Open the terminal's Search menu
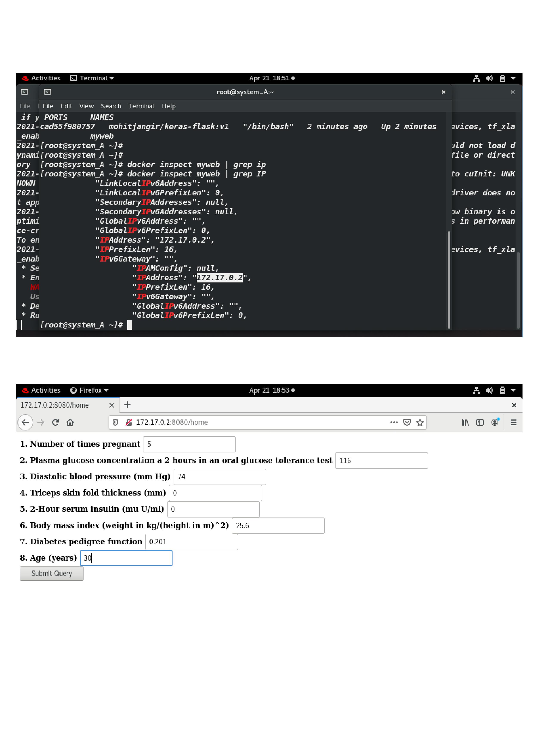535x756 pixels. [x=111, y=106]
